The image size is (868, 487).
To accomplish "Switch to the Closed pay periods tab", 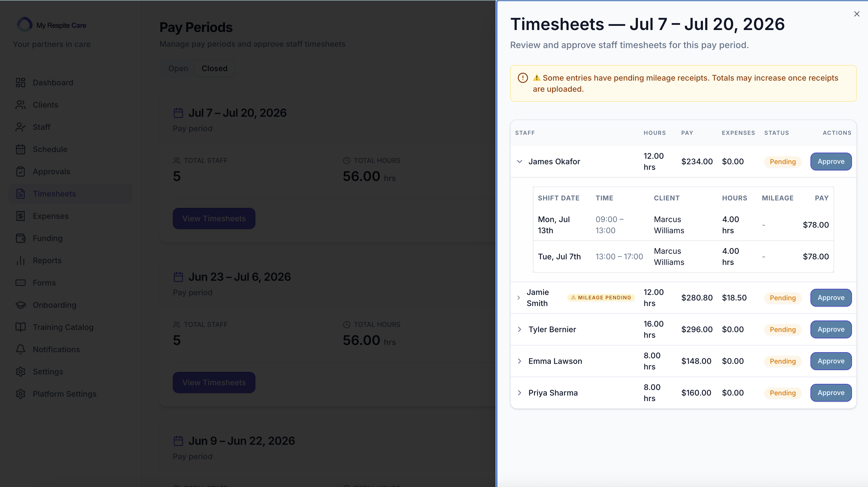I will click(214, 68).
